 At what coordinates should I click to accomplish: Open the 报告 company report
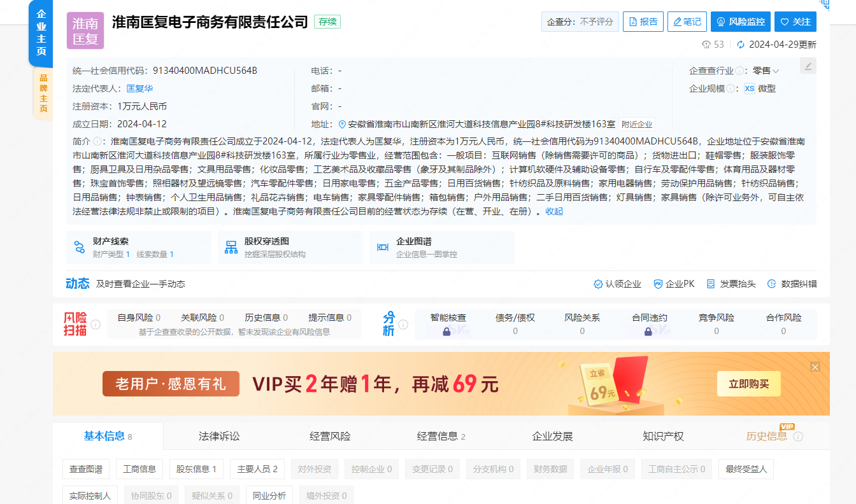click(643, 21)
